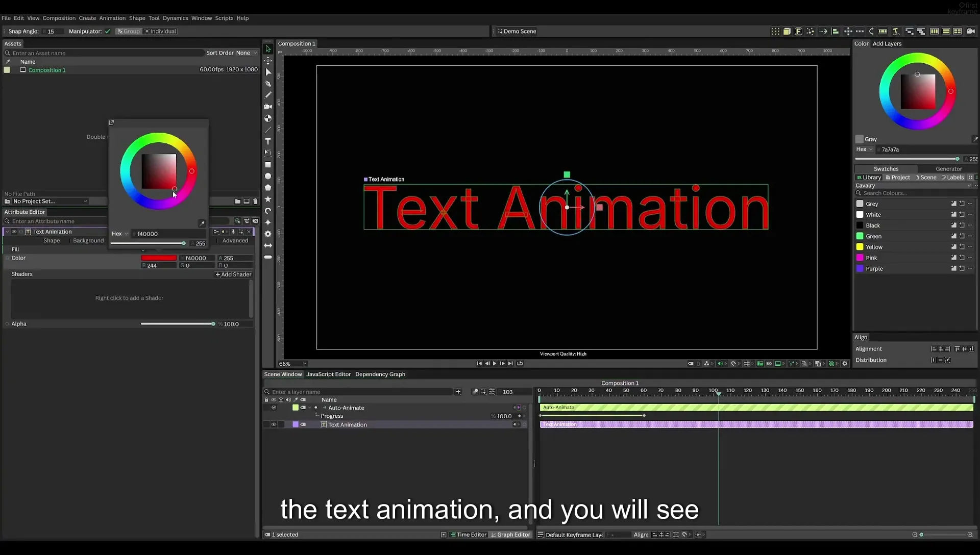This screenshot has width=980, height=555.
Task: Toggle Group manipulator mode
Action: 128,31
